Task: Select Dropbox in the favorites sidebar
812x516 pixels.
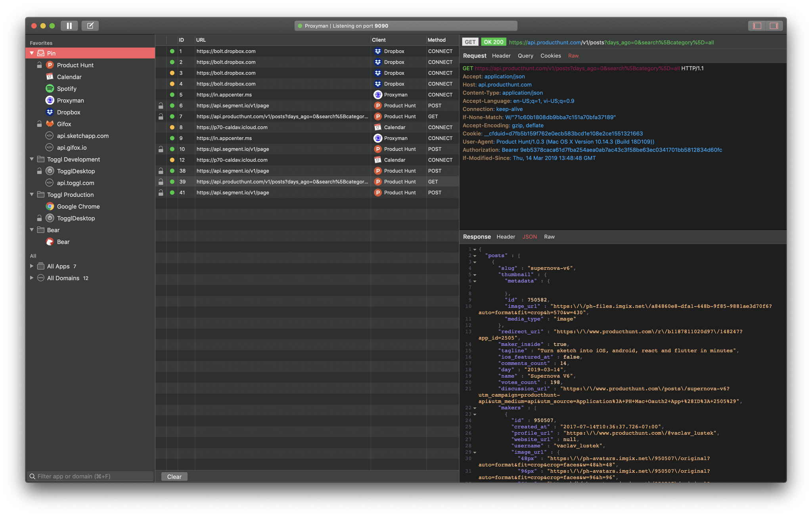Action: [x=69, y=112]
